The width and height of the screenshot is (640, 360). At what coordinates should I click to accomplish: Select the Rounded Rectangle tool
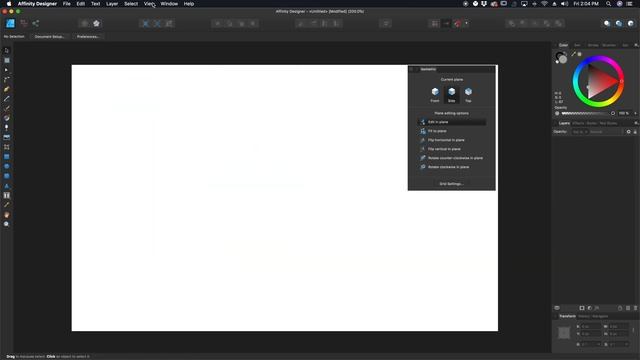[7, 176]
